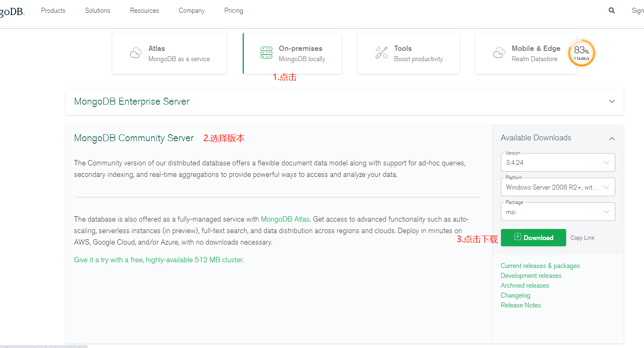Expand the MongoDB Enterprise Server section

click(x=612, y=101)
